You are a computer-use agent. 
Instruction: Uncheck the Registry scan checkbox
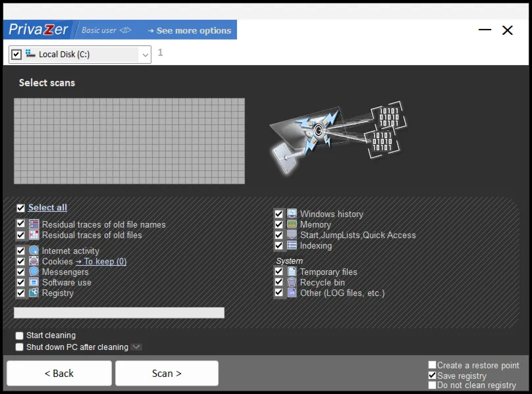(20, 293)
